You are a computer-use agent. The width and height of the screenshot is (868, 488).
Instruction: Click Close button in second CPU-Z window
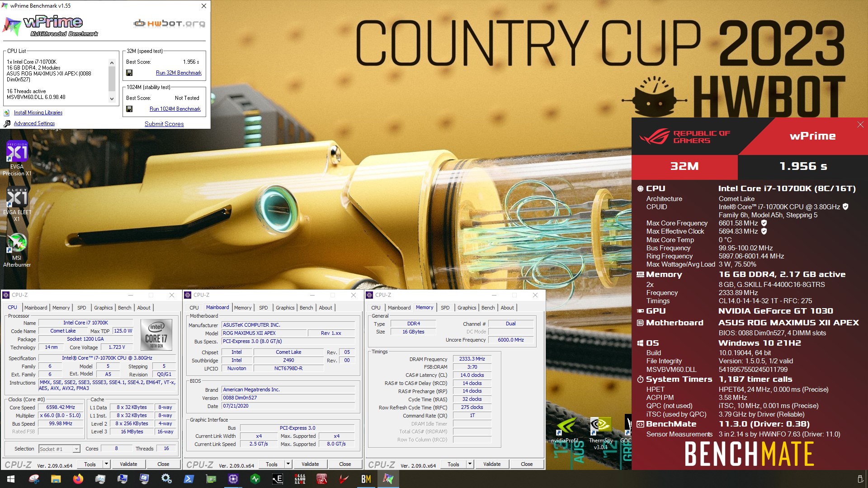tap(345, 464)
